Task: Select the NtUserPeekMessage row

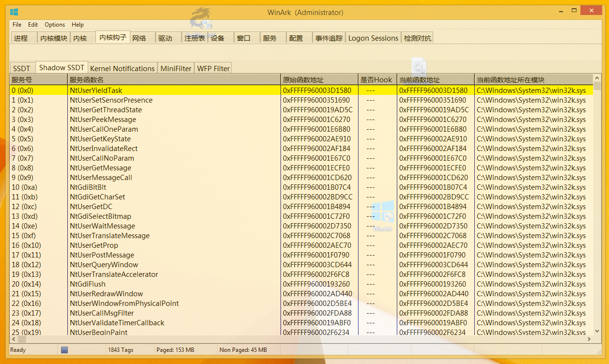Action: click(301, 119)
